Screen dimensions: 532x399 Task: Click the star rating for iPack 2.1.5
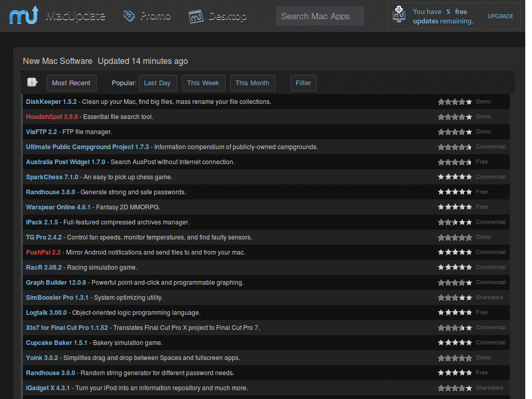(455, 222)
